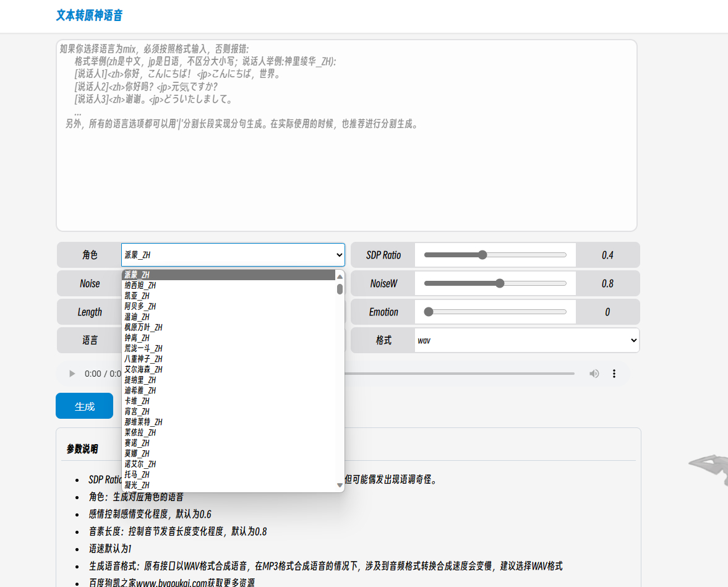Adjust the NoiseW slider handle
This screenshot has width=728, height=587.
click(500, 283)
